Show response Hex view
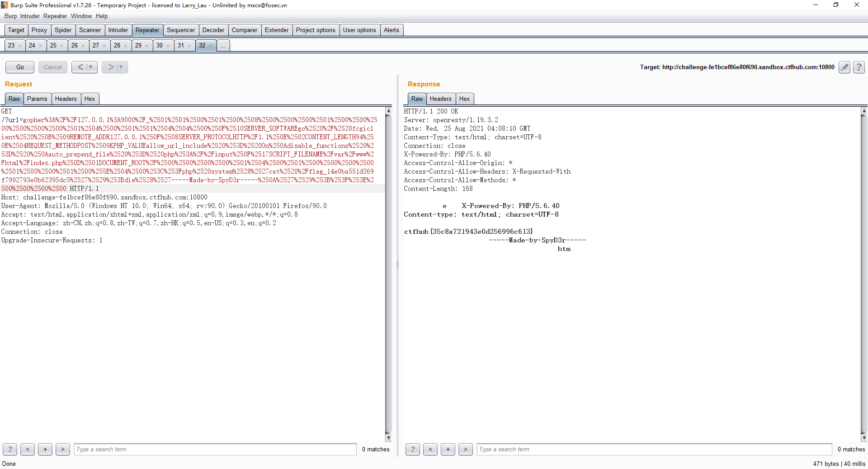 [465, 99]
